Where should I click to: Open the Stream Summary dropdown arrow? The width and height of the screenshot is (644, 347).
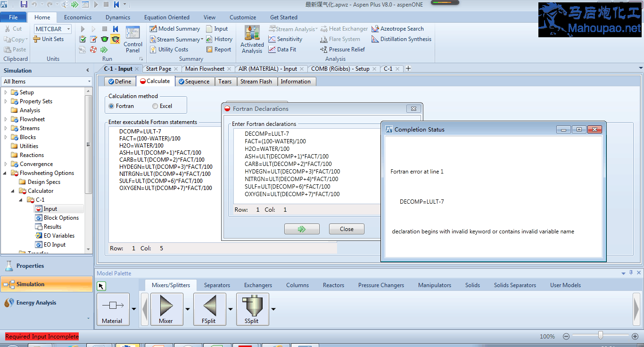point(202,40)
